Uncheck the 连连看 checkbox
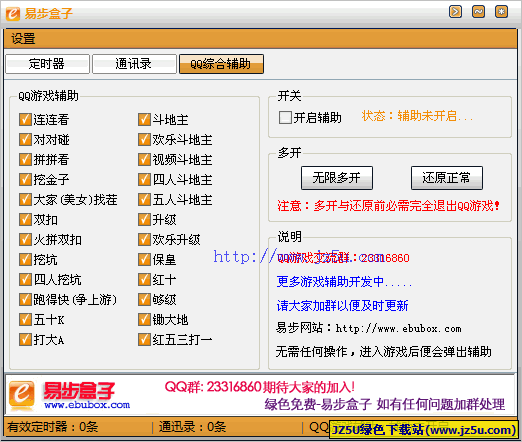The height and width of the screenshot is (442, 522). [x=25, y=119]
